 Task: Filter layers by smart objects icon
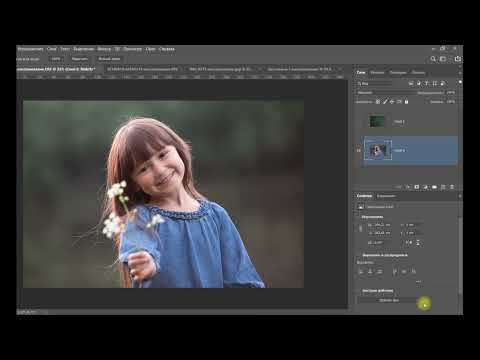coord(443,83)
